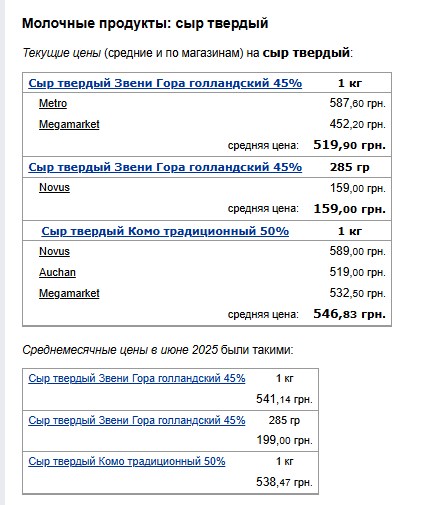
Task: Click the Auchan price 519,00 грн.
Action: coord(357,272)
